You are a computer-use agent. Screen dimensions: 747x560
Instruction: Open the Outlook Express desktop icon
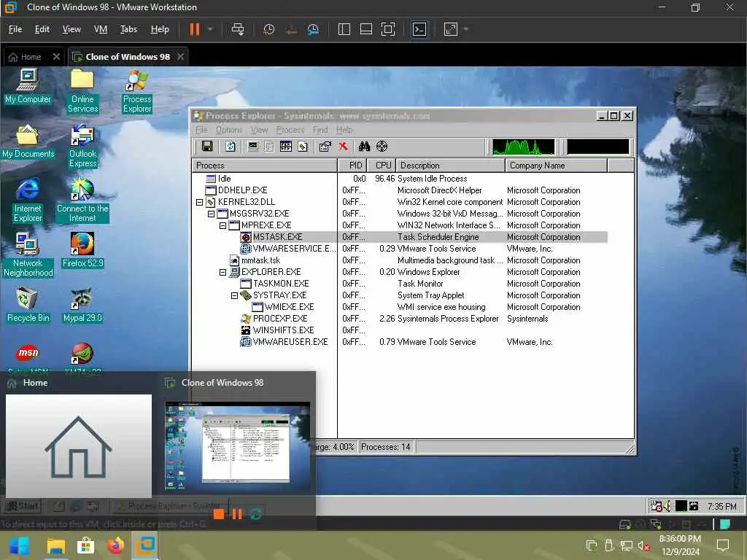coord(82,146)
